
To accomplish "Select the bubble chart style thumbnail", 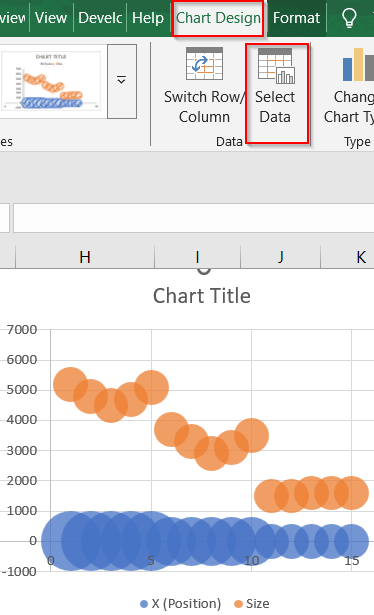I will pyautogui.click(x=51, y=81).
